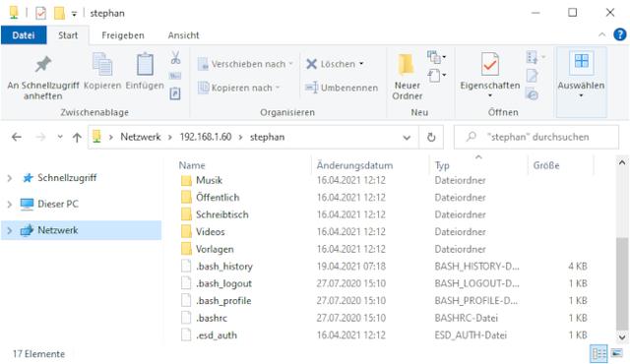Click Verschieben nach button

pyautogui.click(x=245, y=64)
